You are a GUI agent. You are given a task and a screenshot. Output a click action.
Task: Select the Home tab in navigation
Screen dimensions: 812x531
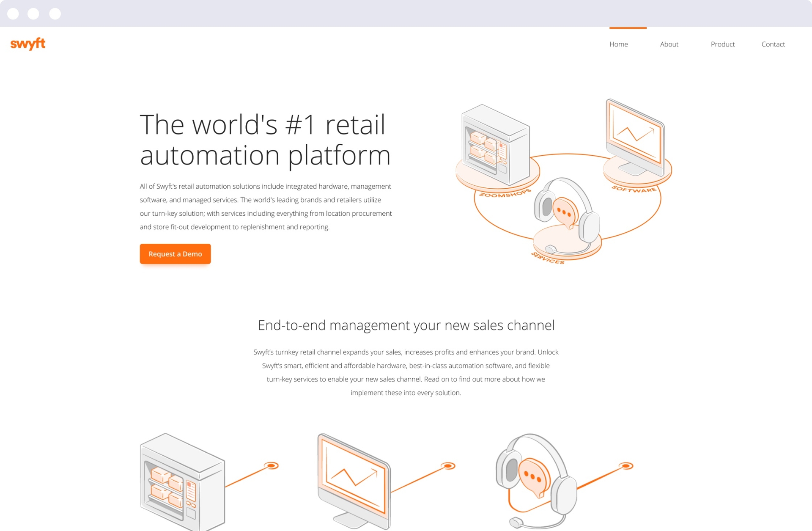click(x=618, y=44)
